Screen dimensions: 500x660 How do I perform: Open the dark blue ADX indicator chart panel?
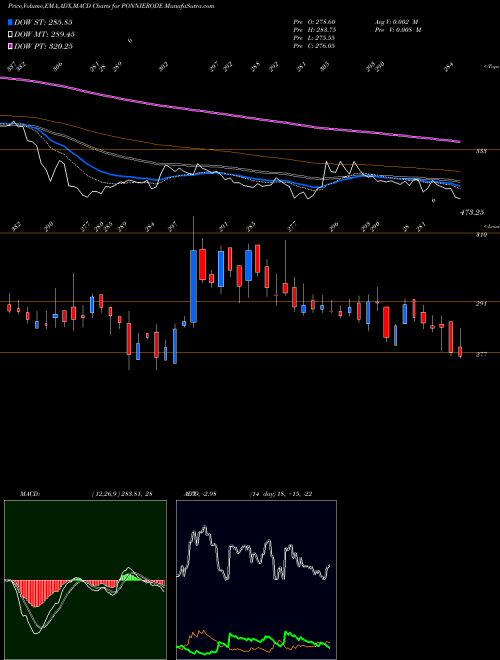256,580
